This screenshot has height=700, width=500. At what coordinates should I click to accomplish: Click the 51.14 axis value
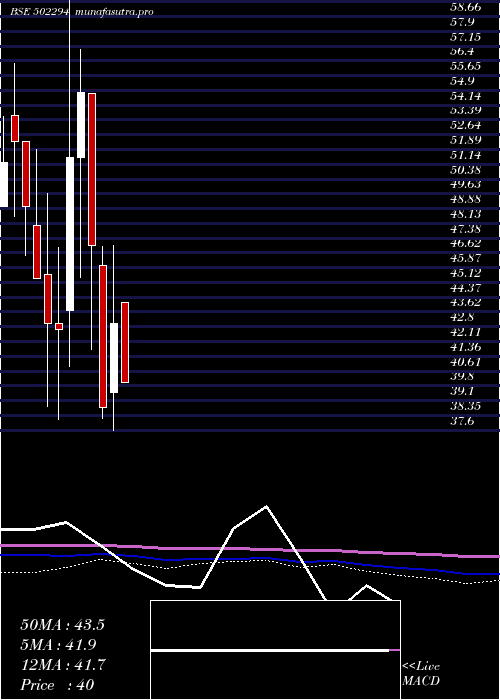(x=465, y=155)
